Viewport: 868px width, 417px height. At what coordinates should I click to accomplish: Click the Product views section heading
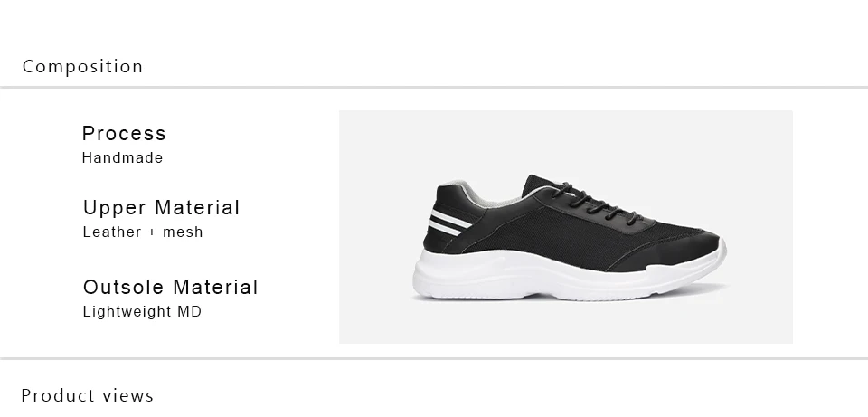tap(88, 395)
